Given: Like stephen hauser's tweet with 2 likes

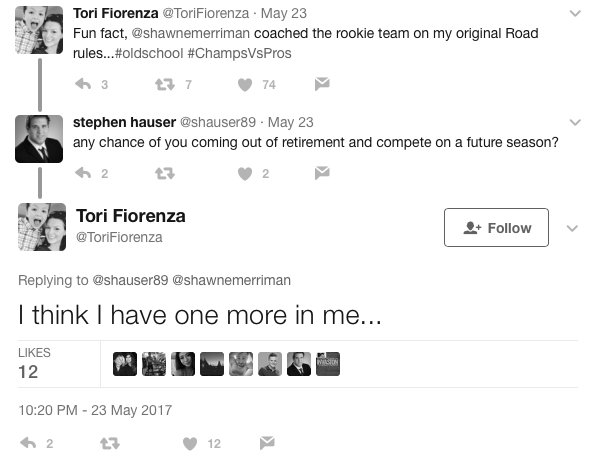Looking at the screenshot, I should [x=245, y=174].
